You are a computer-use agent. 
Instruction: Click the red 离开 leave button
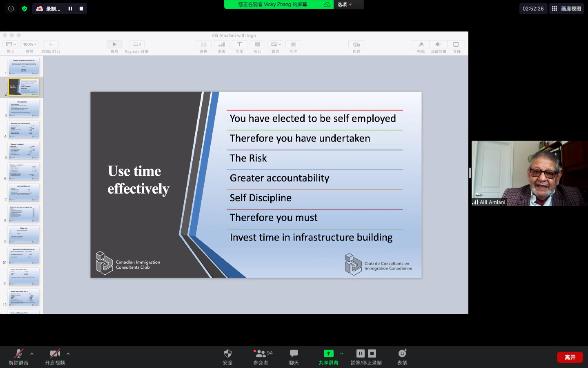pos(570,357)
